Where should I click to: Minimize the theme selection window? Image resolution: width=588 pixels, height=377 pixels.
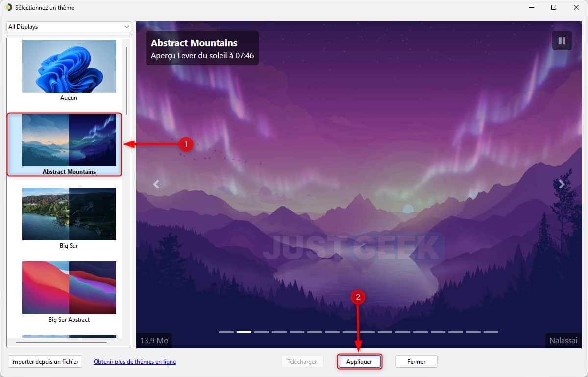[x=531, y=7]
